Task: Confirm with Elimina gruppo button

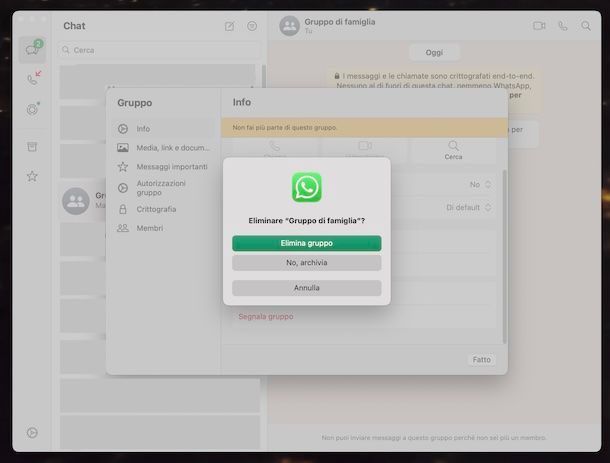Action: click(x=307, y=243)
